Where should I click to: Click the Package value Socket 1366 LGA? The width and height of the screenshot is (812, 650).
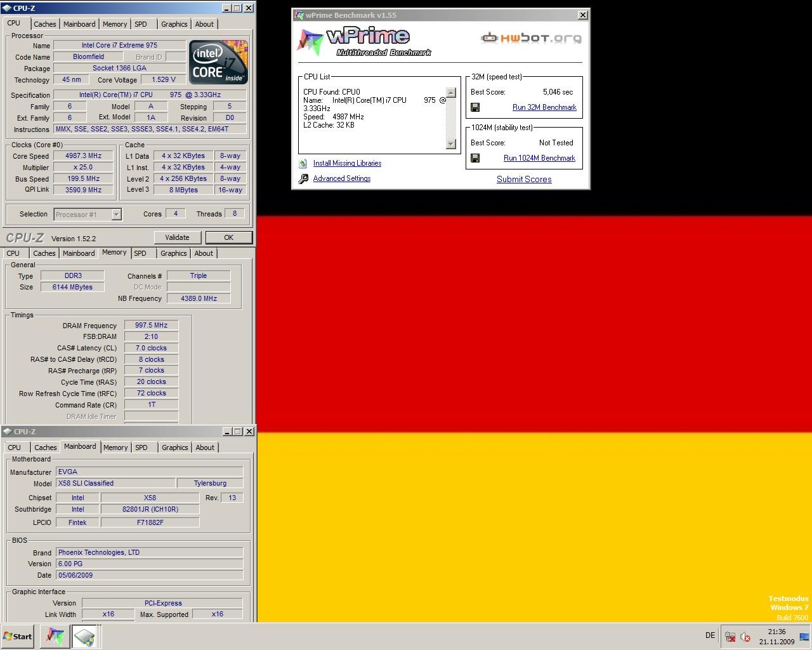119,68
